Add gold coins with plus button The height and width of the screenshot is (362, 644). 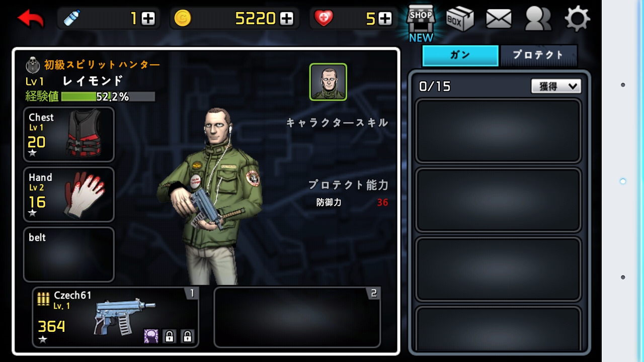(287, 19)
